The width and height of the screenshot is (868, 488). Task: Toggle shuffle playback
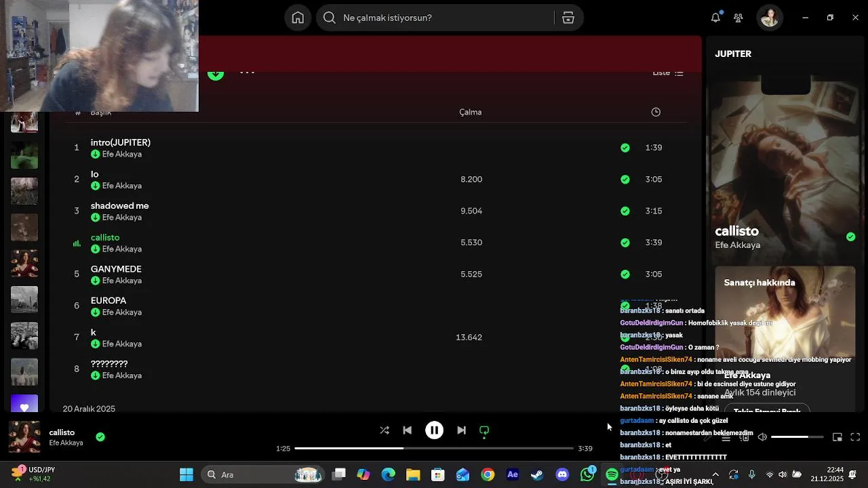pos(384,430)
